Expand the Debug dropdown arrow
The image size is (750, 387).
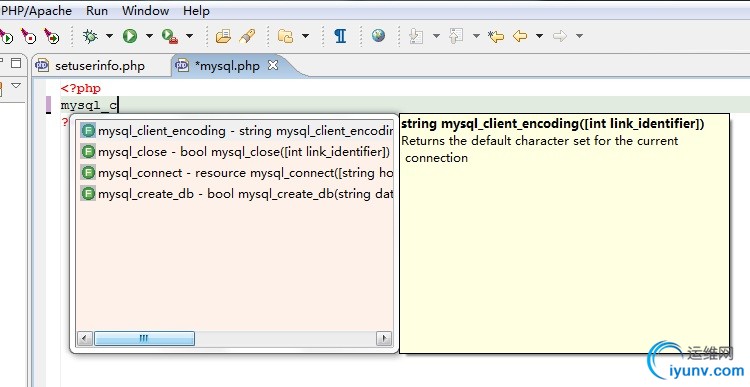point(110,36)
